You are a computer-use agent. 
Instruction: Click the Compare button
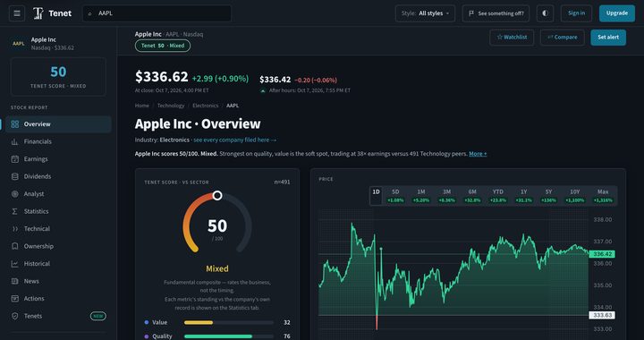tap(562, 38)
